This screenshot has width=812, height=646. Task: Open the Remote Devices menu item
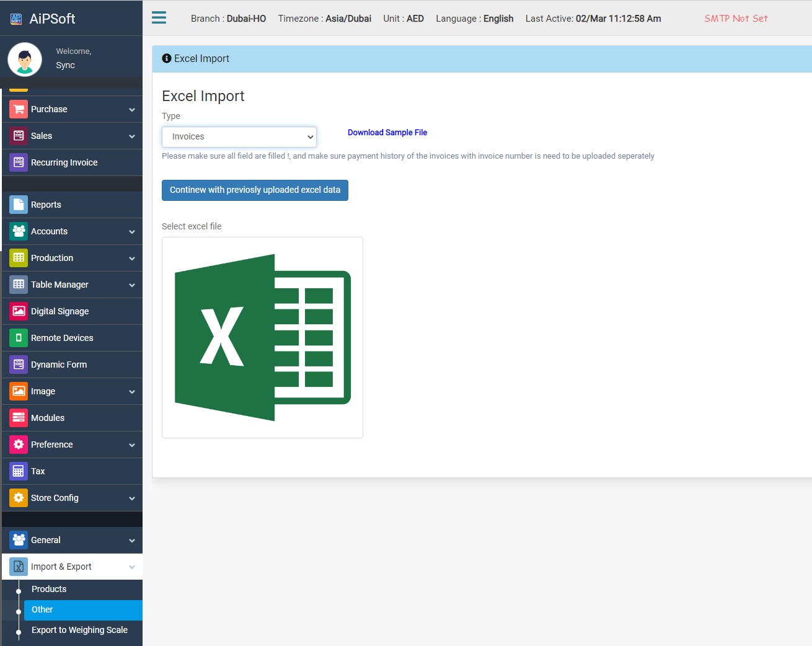click(72, 338)
